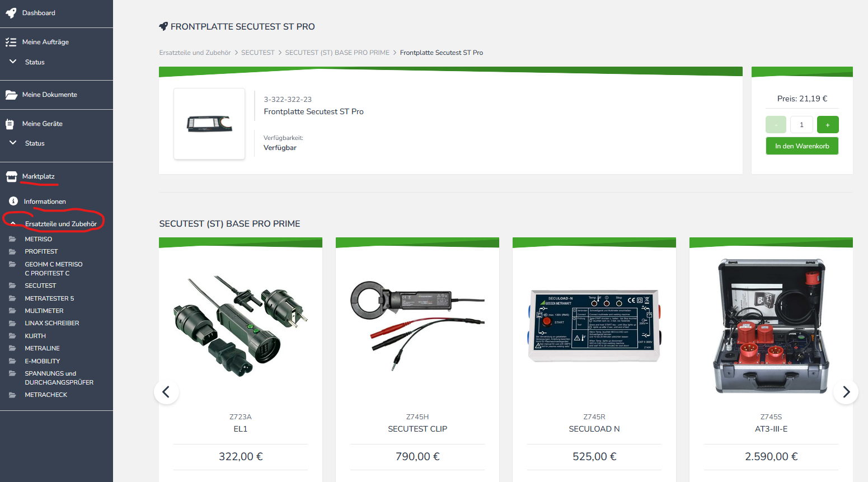The image size is (868, 482).
Task: Click the folder icon beside SECUTEST in the sidebar
Action: [x=12, y=286]
